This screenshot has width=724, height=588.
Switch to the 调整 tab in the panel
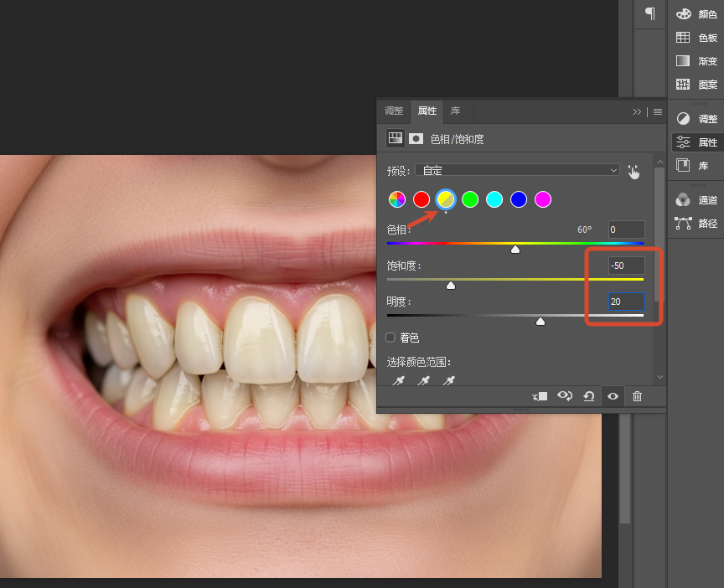click(x=394, y=111)
